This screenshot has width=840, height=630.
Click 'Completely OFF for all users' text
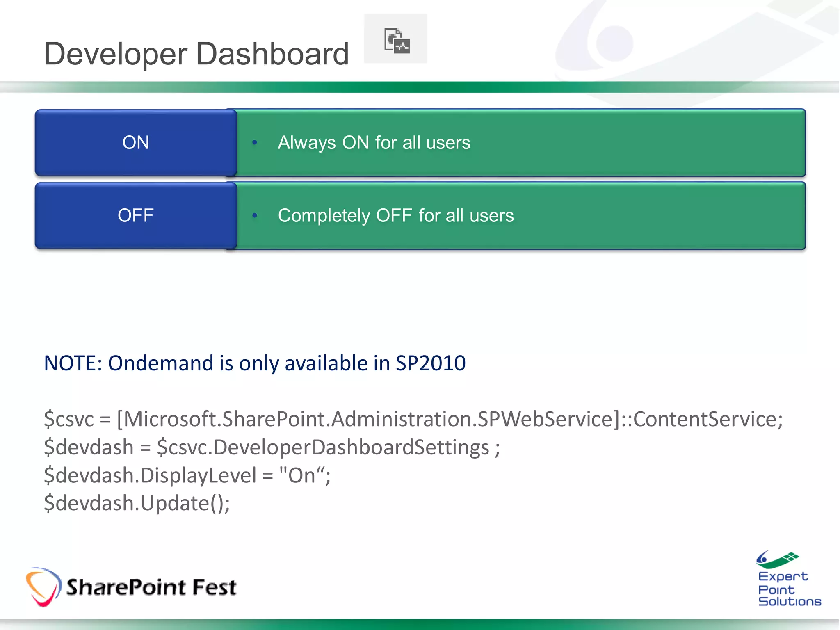click(396, 216)
